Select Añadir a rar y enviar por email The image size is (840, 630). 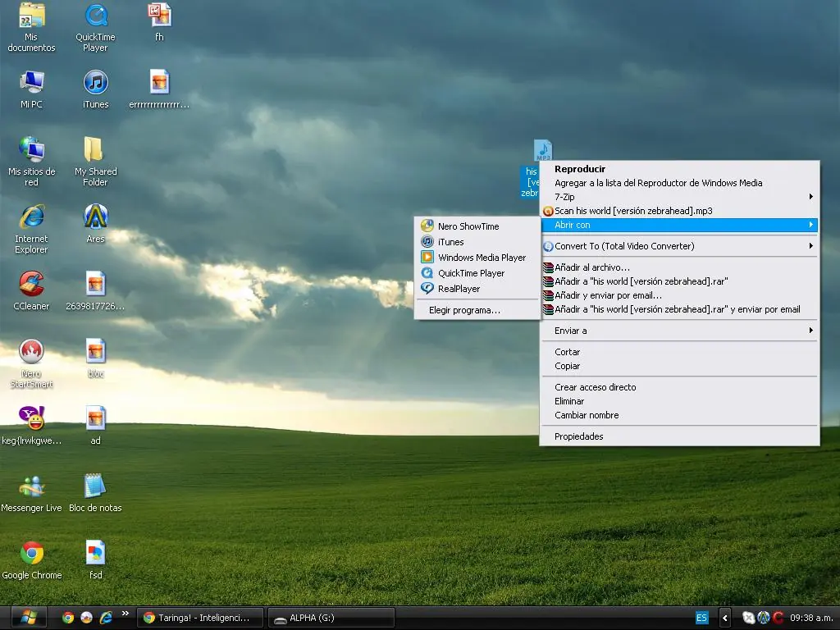[x=679, y=309]
